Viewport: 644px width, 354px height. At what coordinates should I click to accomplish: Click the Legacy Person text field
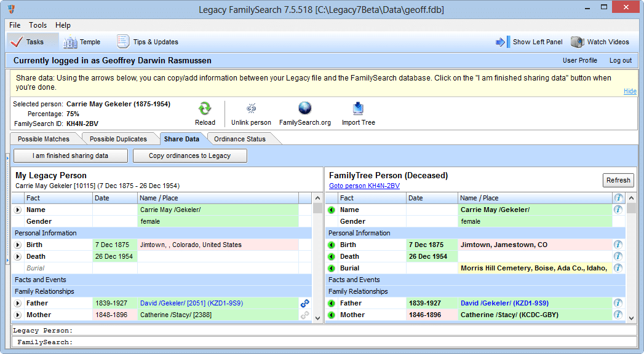[x=324, y=331]
